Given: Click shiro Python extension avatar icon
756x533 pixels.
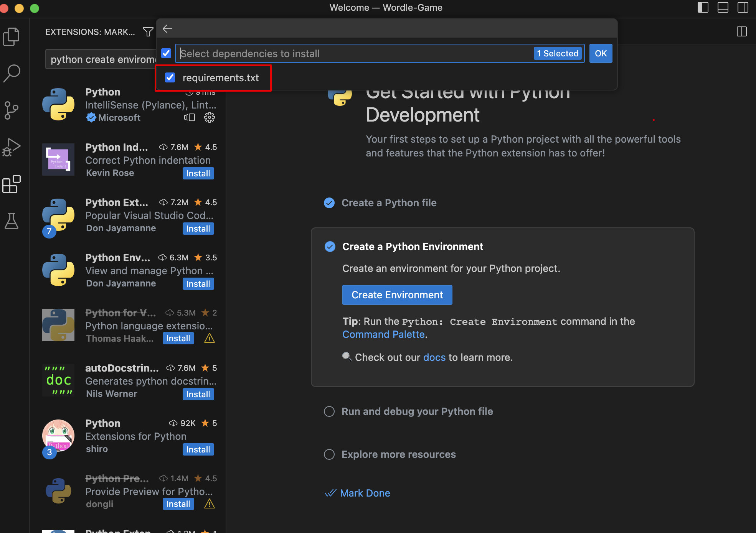Looking at the screenshot, I should 58,436.
